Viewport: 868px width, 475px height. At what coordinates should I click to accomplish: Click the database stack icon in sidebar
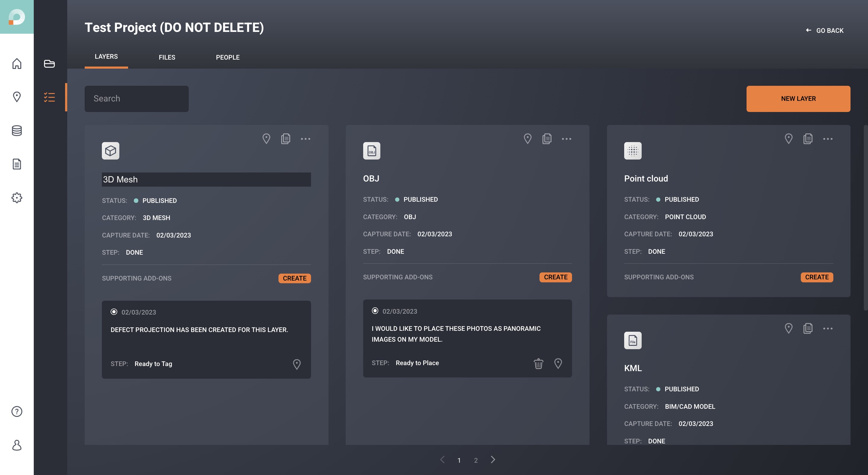tap(17, 131)
